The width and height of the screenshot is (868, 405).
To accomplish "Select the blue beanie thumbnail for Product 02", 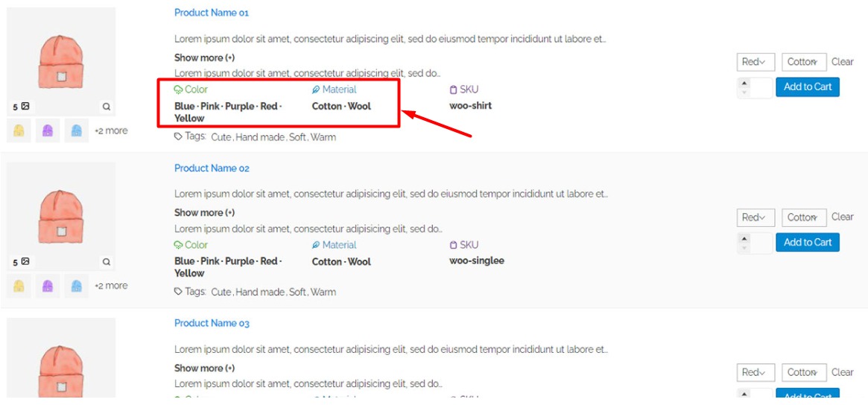I will coord(76,286).
